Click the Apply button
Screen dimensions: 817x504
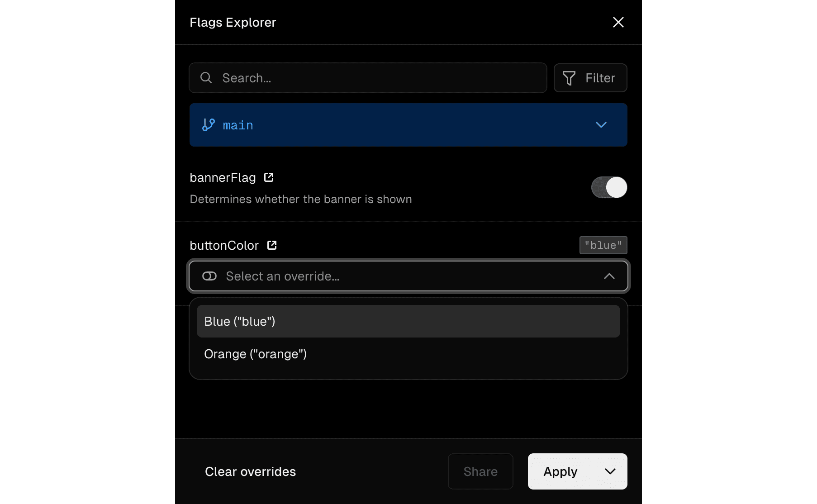[560, 471]
